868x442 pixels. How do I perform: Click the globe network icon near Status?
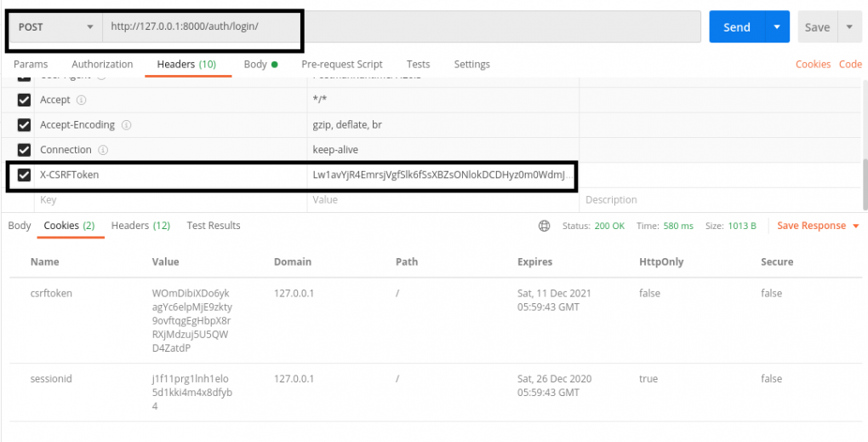(x=545, y=227)
